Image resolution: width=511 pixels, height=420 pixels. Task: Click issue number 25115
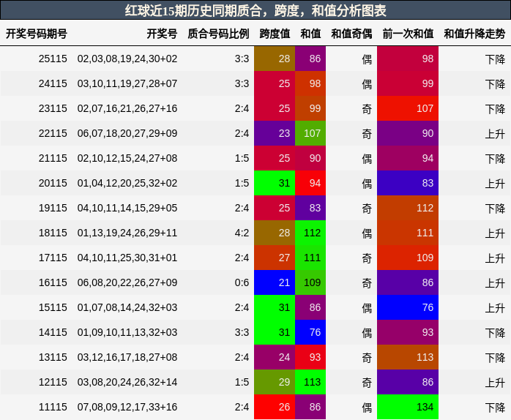pyautogui.click(x=53, y=59)
